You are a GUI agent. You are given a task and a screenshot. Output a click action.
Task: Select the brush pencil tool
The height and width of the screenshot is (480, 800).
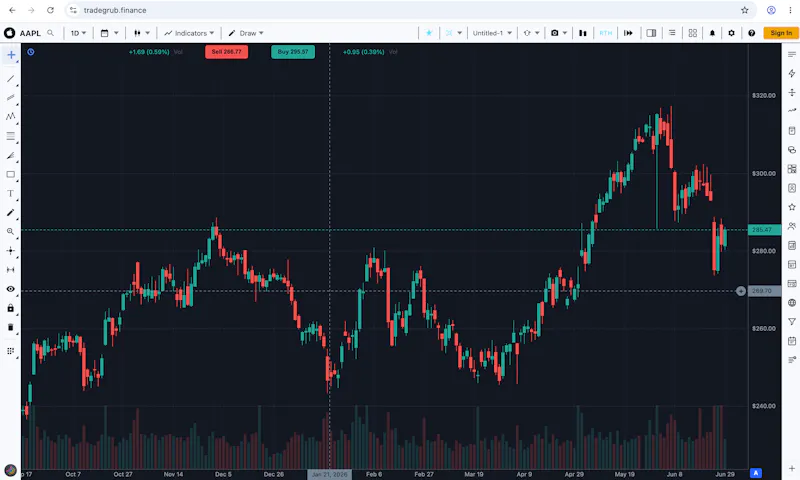click(x=10, y=212)
